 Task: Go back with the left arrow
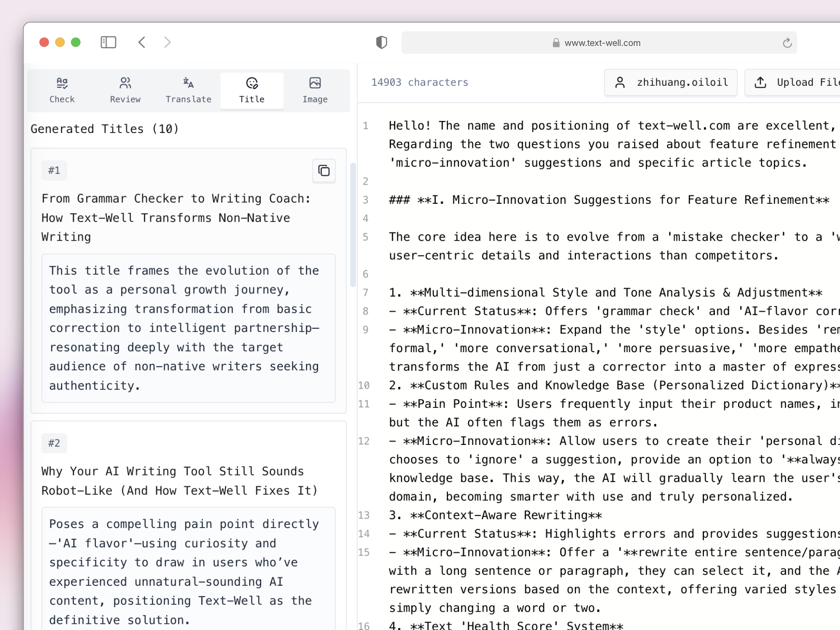(x=142, y=42)
